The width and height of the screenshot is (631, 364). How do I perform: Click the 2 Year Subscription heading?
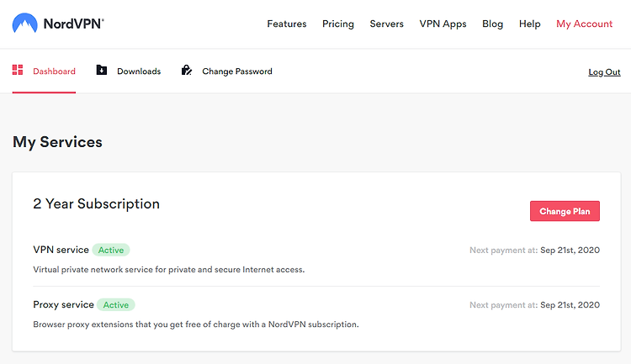[x=96, y=204]
